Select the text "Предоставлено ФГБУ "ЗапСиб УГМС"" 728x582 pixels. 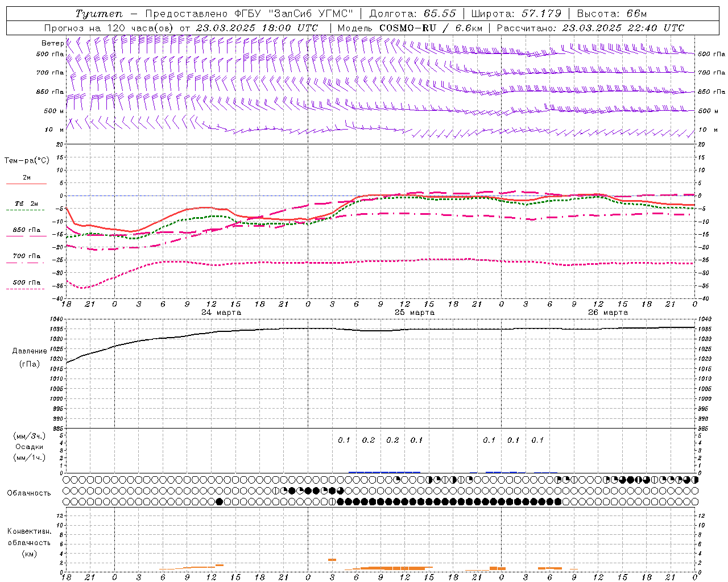[250, 14]
